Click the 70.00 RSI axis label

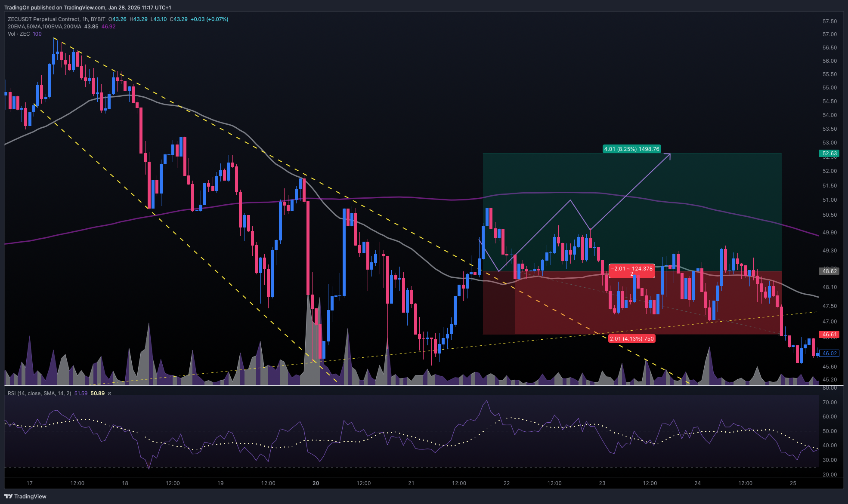(x=829, y=403)
